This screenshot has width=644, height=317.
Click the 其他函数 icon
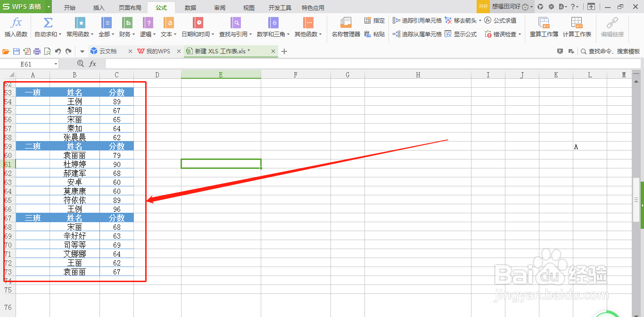[x=308, y=23]
